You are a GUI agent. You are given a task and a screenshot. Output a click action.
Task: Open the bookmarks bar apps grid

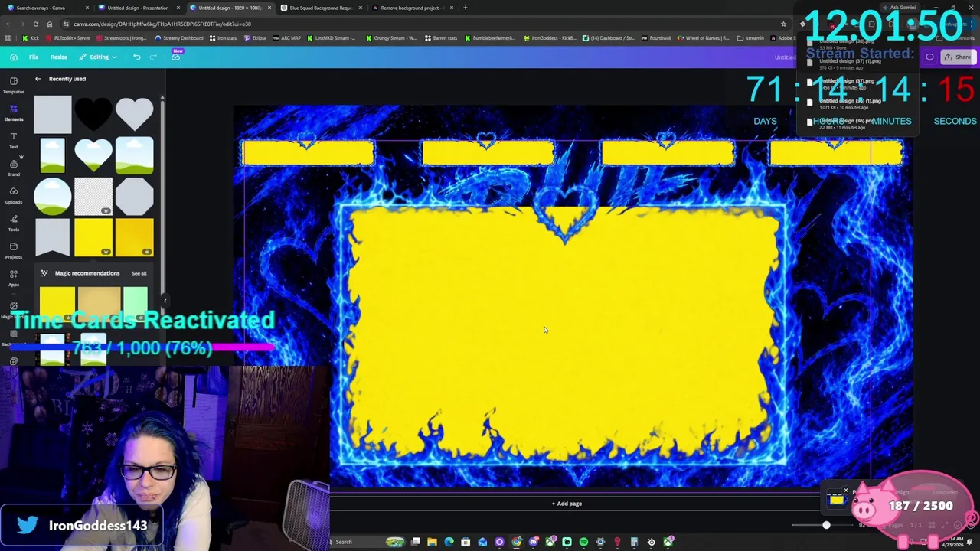tap(8, 38)
